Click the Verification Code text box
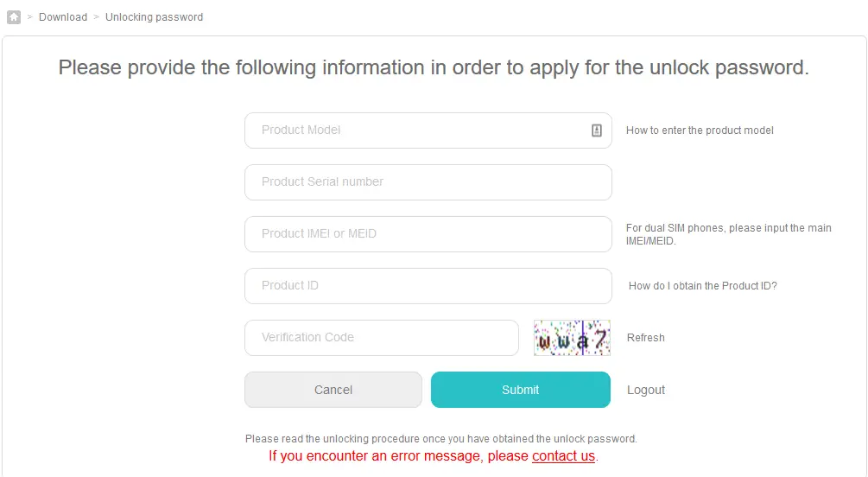The width and height of the screenshot is (868, 477). click(382, 337)
